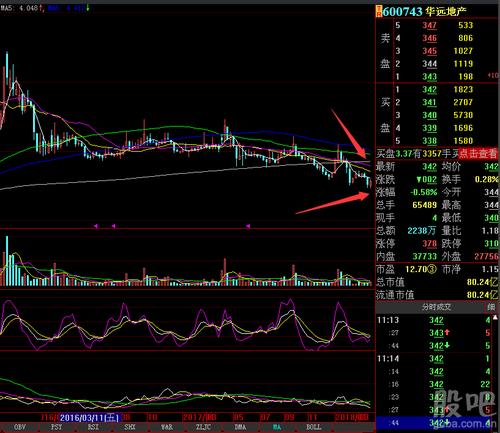Click the sell level 5 price 347

430,25
